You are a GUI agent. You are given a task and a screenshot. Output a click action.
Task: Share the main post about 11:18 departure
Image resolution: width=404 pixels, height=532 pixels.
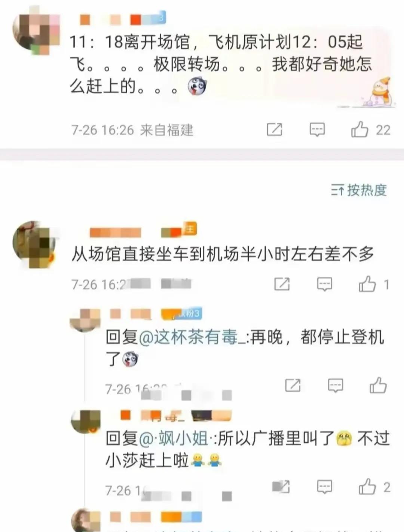pos(275,130)
